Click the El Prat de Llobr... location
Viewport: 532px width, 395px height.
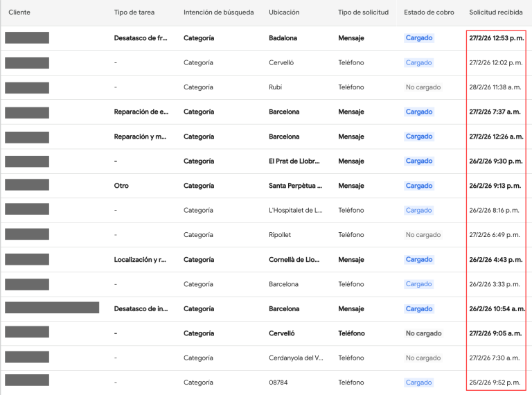tap(294, 161)
